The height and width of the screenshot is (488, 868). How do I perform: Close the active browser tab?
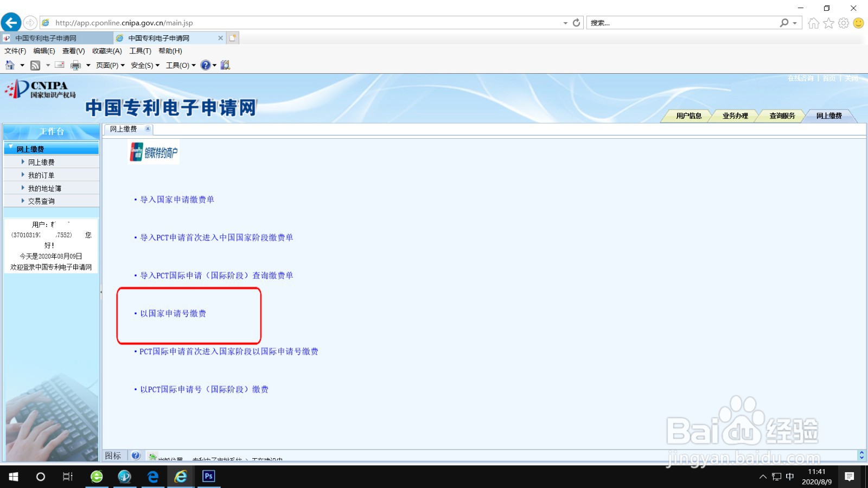tap(220, 38)
